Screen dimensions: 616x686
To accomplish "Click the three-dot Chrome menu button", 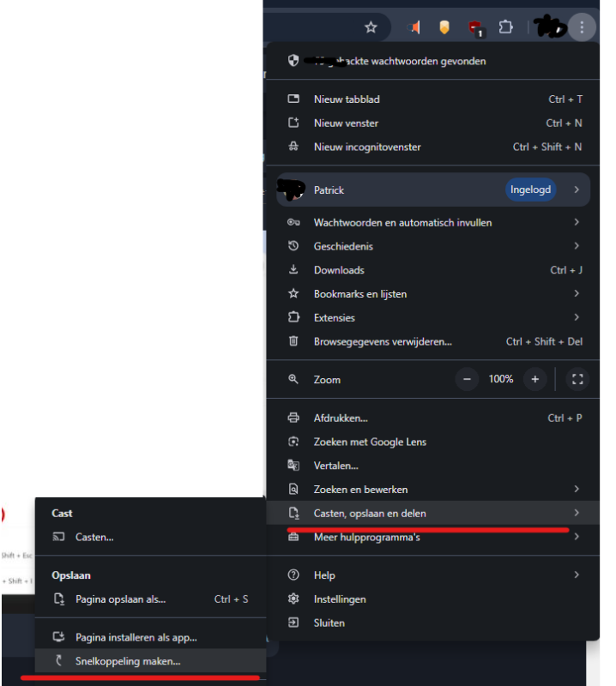I will tap(582, 27).
